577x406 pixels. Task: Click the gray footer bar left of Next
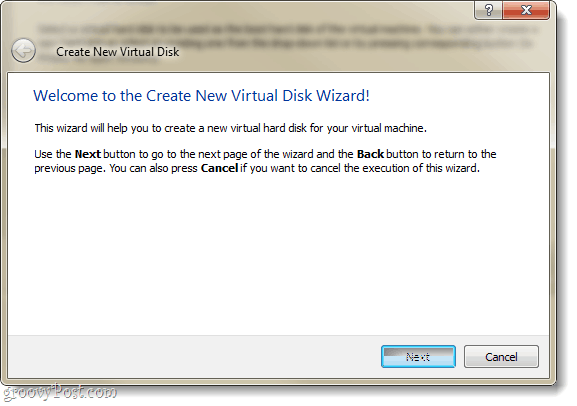pyautogui.click(x=194, y=356)
